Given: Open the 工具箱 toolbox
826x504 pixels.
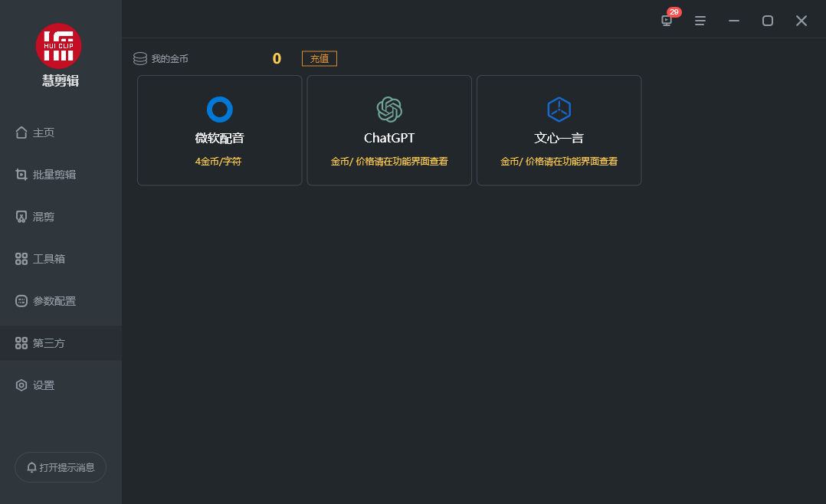Looking at the screenshot, I should coord(48,259).
